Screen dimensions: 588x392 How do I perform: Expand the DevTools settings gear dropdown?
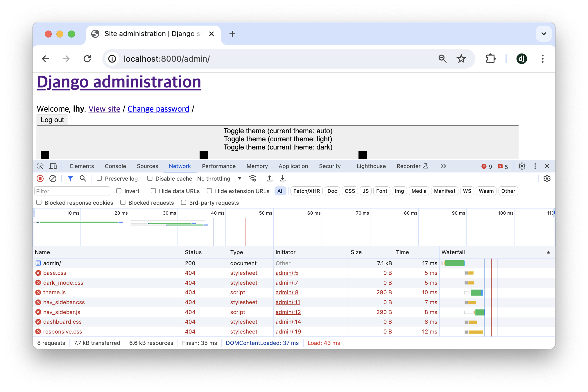522,166
